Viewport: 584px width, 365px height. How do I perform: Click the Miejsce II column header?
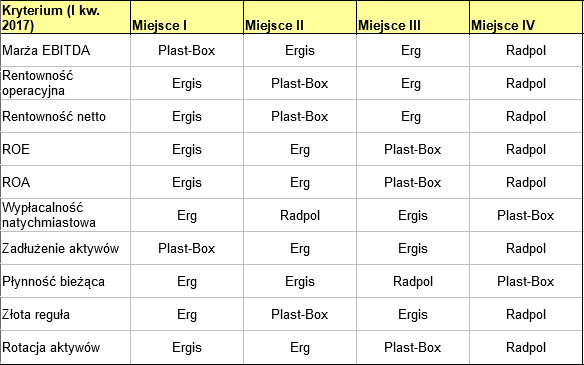[x=300, y=18]
